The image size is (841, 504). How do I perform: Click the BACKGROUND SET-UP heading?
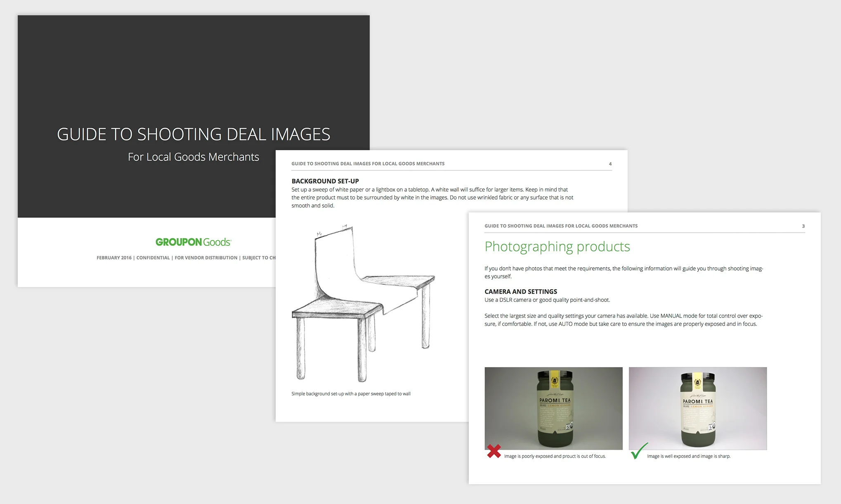click(325, 181)
